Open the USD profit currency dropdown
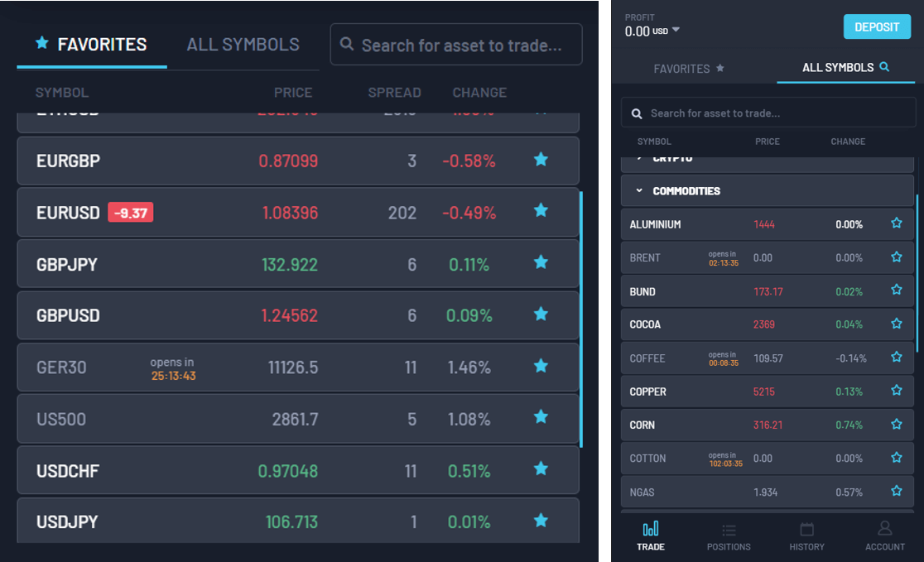Image resolution: width=924 pixels, height=562 pixels. click(676, 31)
